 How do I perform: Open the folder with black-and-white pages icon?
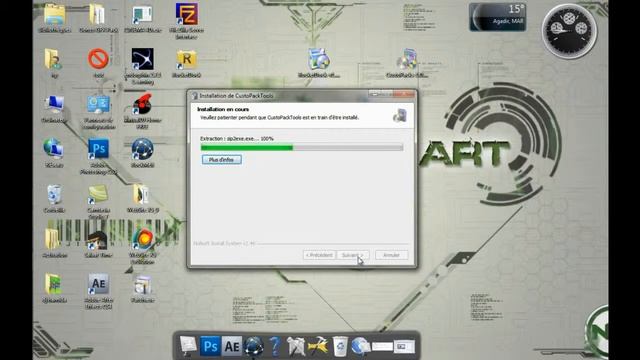(141, 194)
